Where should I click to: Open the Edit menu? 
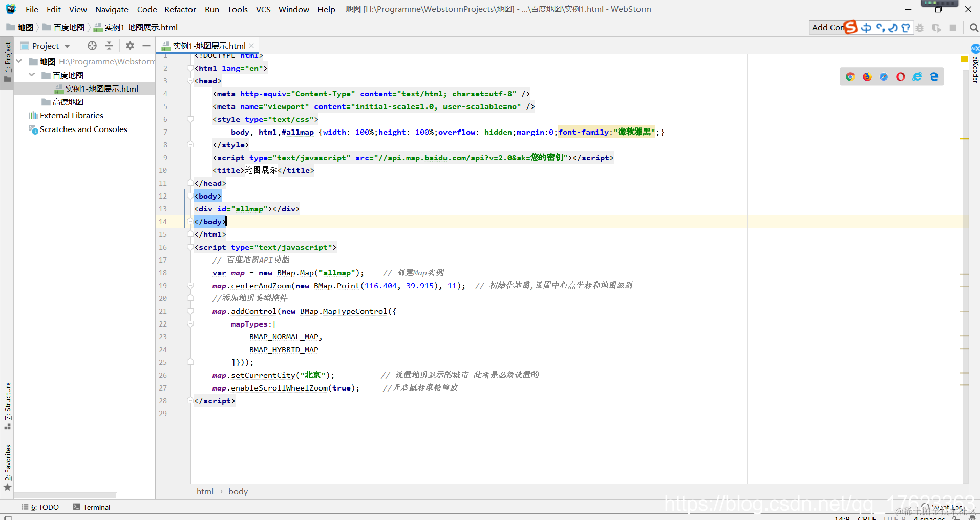point(53,9)
